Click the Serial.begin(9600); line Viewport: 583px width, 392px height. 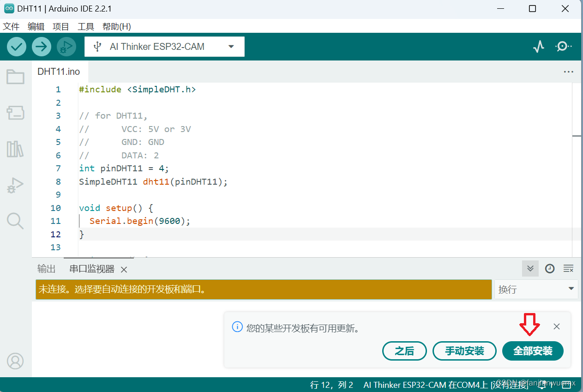pos(140,221)
